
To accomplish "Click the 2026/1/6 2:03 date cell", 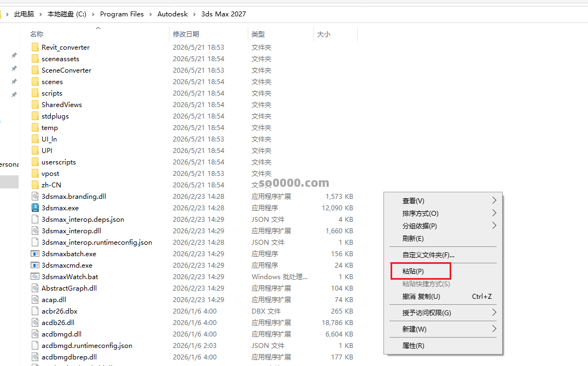I will (x=195, y=345).
